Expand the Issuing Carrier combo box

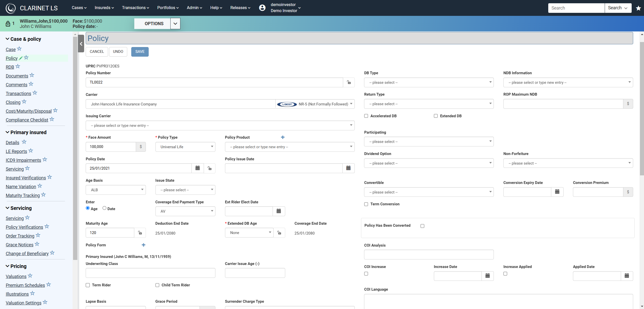pos(220,126)
